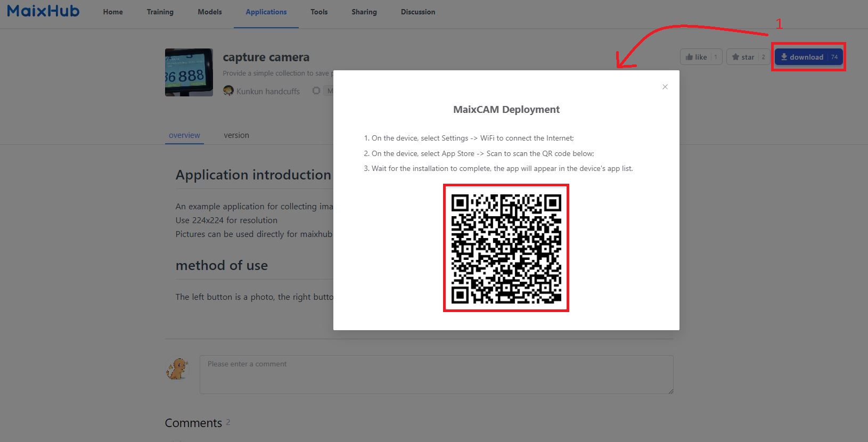
Task: Close the MaixCAM Deployment dialog
Action: 665,87
